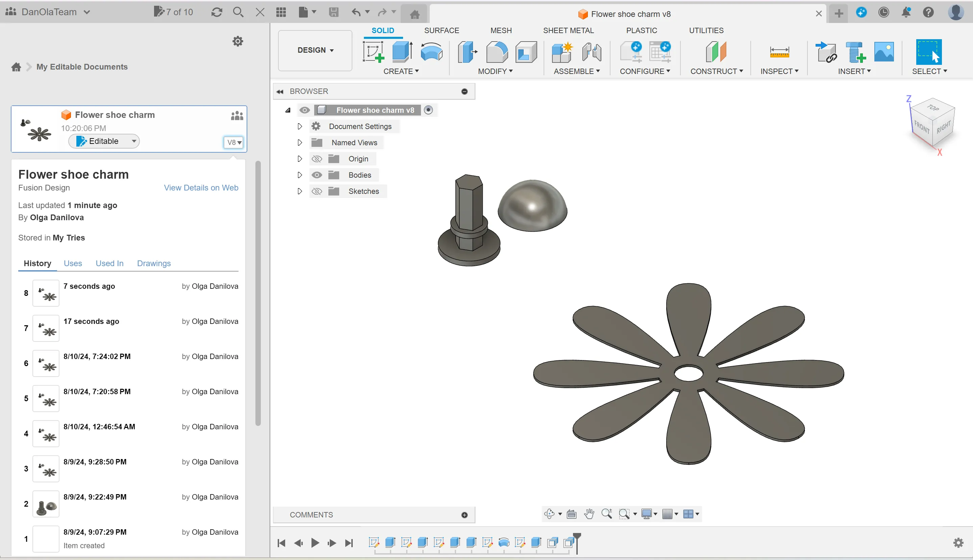This screenshot has width=973, height=560.
Task: Toggle visibility of the Bodies folder
Action: click(x=317, y=175)
